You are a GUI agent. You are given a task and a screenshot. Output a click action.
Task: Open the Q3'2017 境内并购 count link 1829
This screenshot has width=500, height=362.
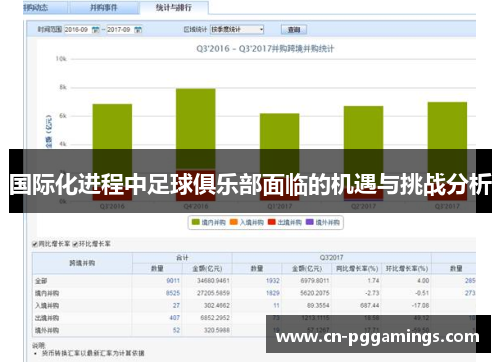tap(273, 293)
